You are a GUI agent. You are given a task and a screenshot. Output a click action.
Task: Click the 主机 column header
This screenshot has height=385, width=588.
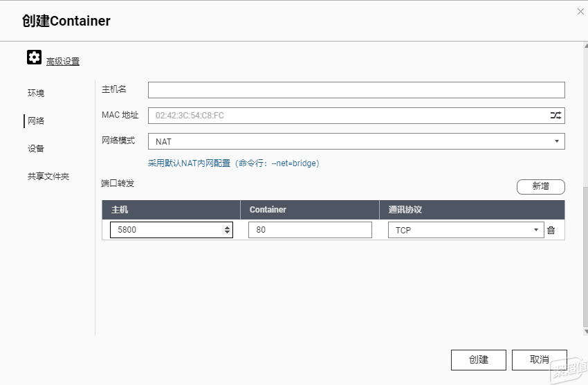pyautogui.click(x=171, y=210)
